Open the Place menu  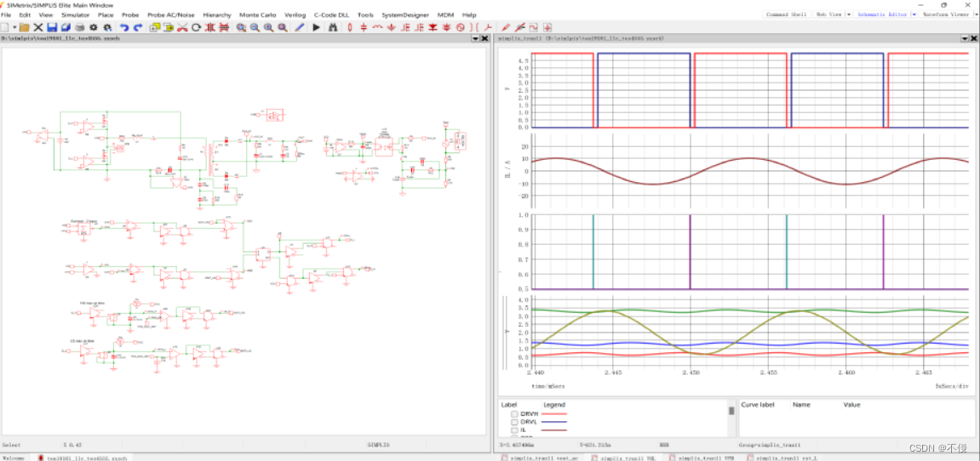pos(106,14)
